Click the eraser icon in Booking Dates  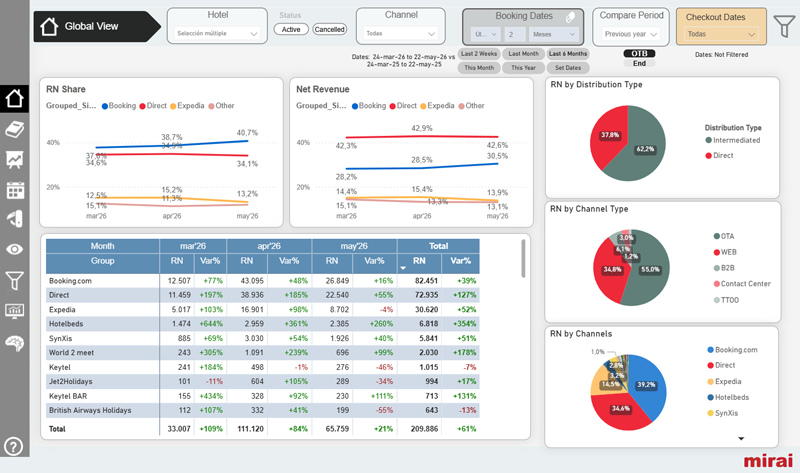pos(570,17)
